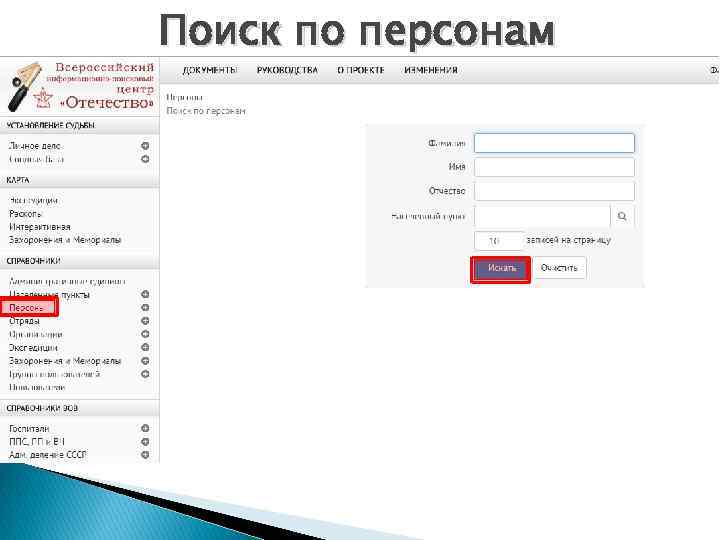Collapse the КАРТА section header
This screenshot has height=540, width=720.
point(79,180)
